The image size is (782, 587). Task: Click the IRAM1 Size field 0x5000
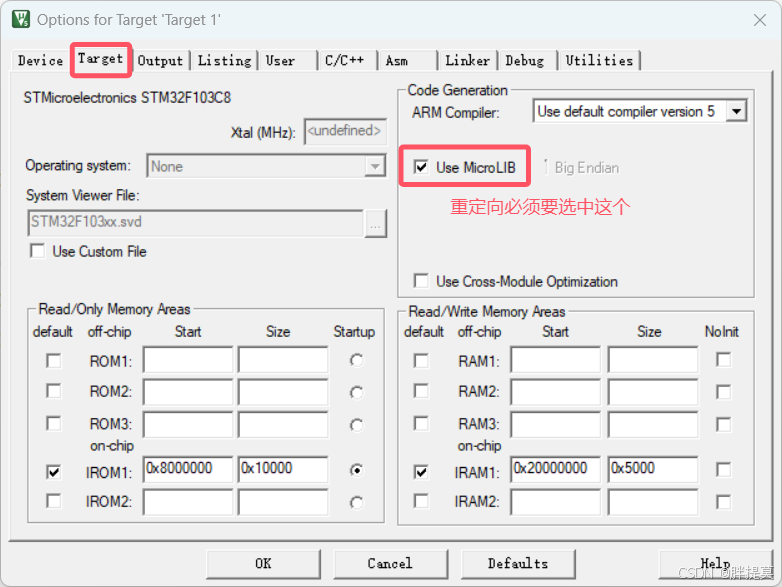(x=653, y=469)
